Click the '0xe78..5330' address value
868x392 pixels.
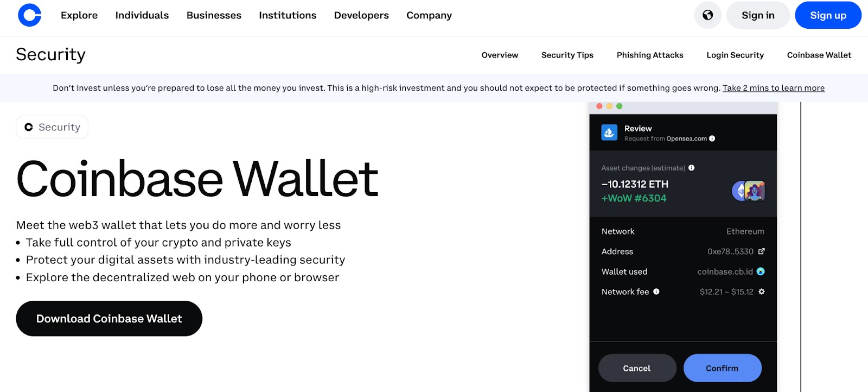coord(730,251)
